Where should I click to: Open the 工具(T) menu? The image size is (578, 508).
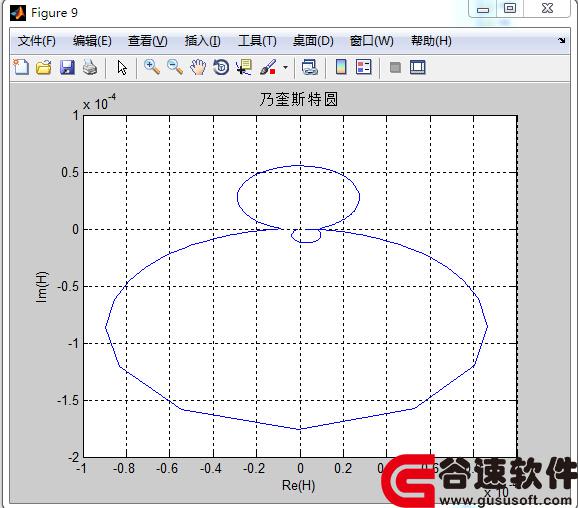coord(257,41)
